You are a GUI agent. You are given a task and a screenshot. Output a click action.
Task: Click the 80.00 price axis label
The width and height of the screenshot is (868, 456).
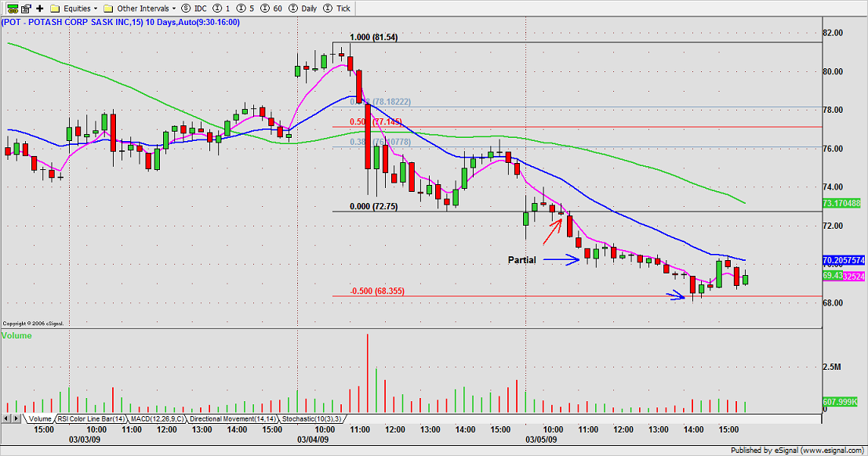[x=833, y=71]
